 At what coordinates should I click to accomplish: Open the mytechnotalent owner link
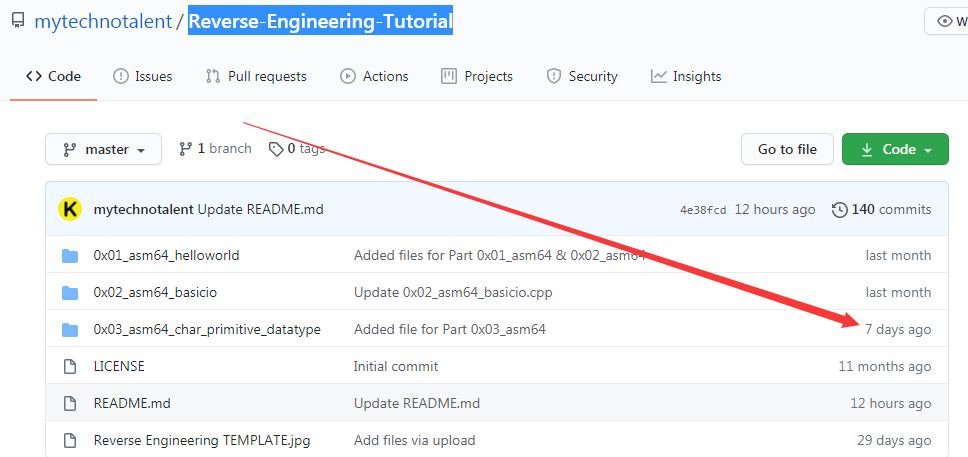(x=103, y=21)
